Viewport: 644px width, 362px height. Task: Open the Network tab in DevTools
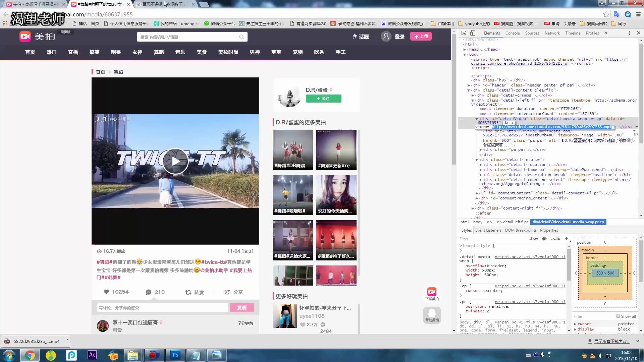pos(552,33)
